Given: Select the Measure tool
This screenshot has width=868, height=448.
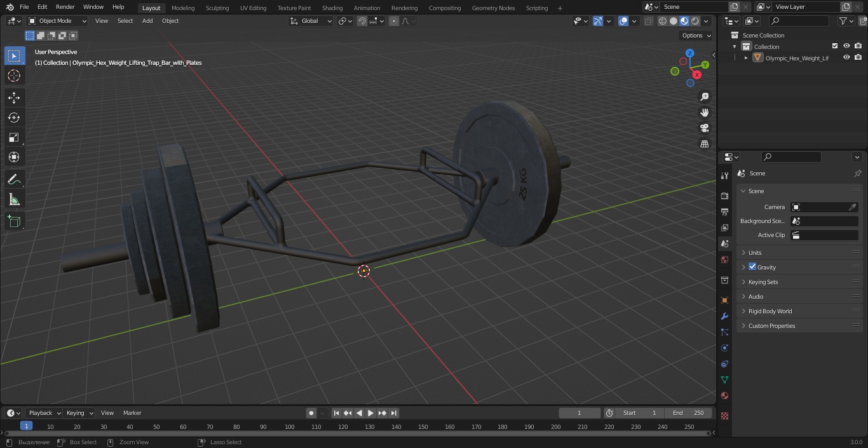Looking at the screenshot, I should pyautogui.click(x=14, y=200).
